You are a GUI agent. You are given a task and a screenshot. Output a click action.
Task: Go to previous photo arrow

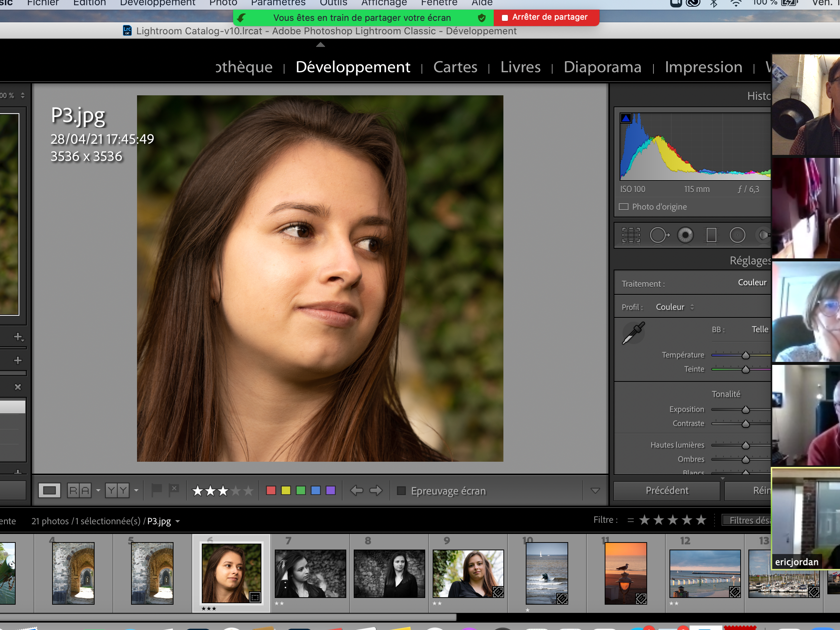coord(357,491)
